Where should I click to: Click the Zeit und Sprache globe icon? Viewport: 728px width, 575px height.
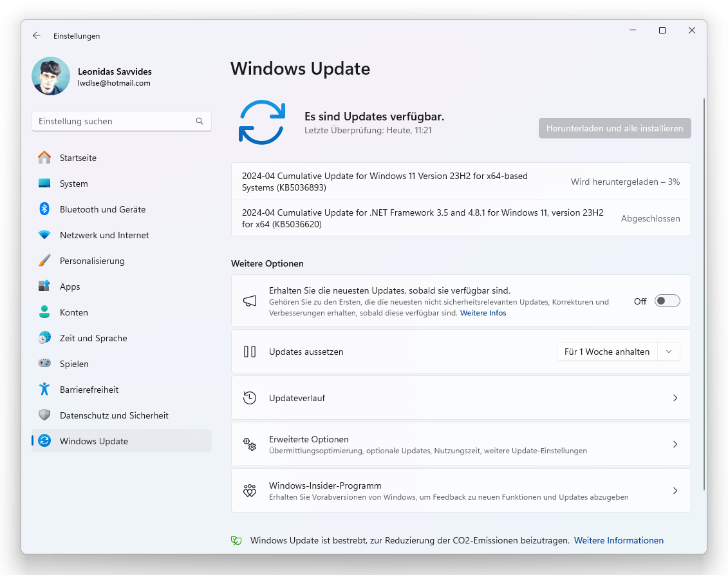(x=44, y=337)
